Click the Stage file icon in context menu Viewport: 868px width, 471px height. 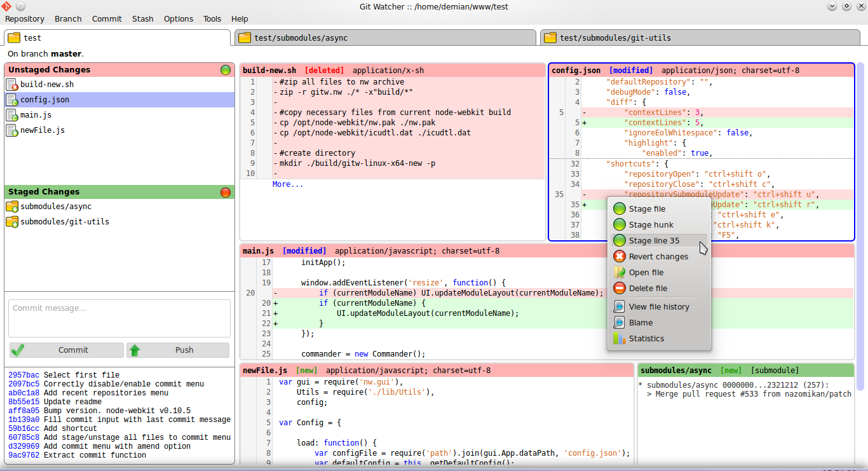619,208
